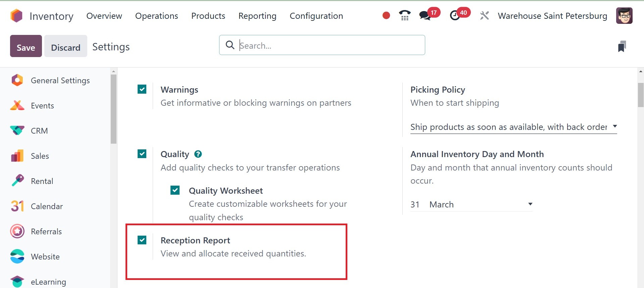Viewport: 644px width, 288px height.
Task: Expand the Picking Policy dropdown
Action: [513, 127]
